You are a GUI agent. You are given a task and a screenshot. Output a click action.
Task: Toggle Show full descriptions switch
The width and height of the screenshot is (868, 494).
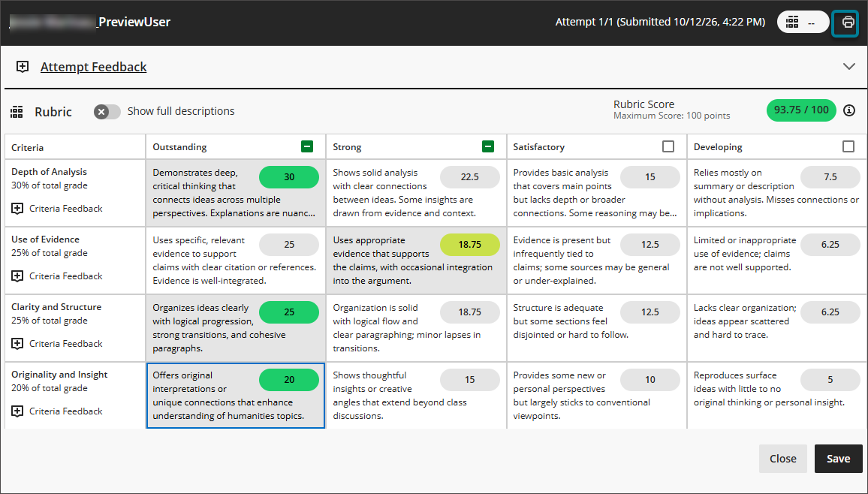tap(107, 112)
